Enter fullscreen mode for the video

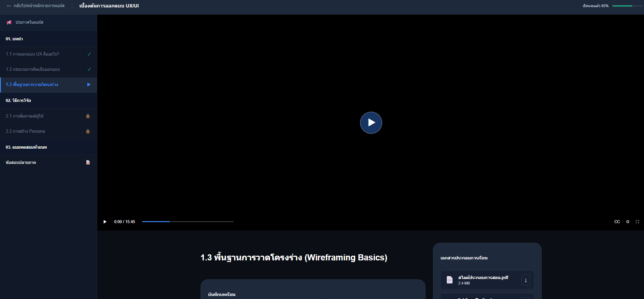click(637, 222)
